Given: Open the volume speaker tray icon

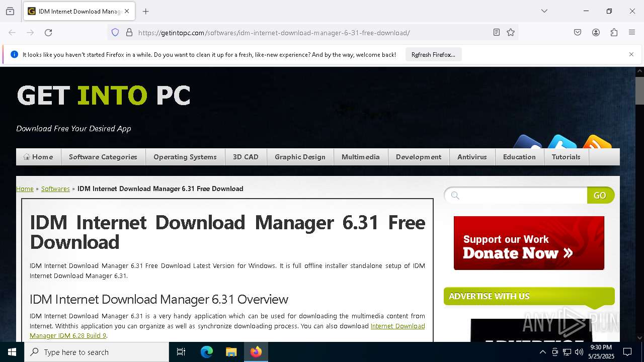Looking at the screenshot, I should point(579,352).
